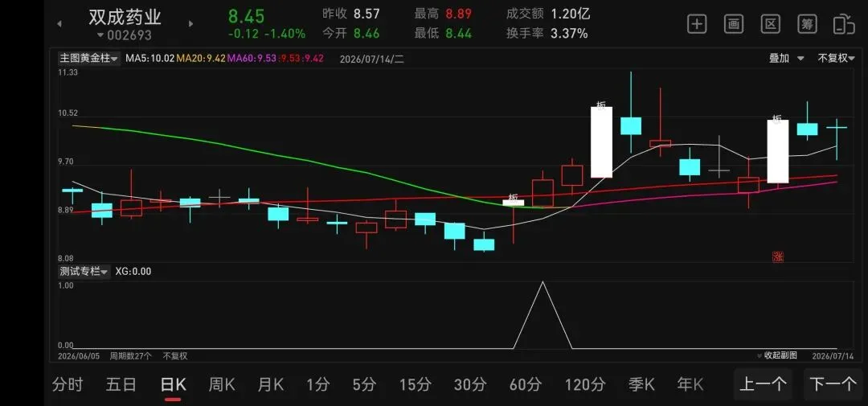868x406 pixels.
Task: Click the MA20:9.42 label
Action: click(201, 58)
